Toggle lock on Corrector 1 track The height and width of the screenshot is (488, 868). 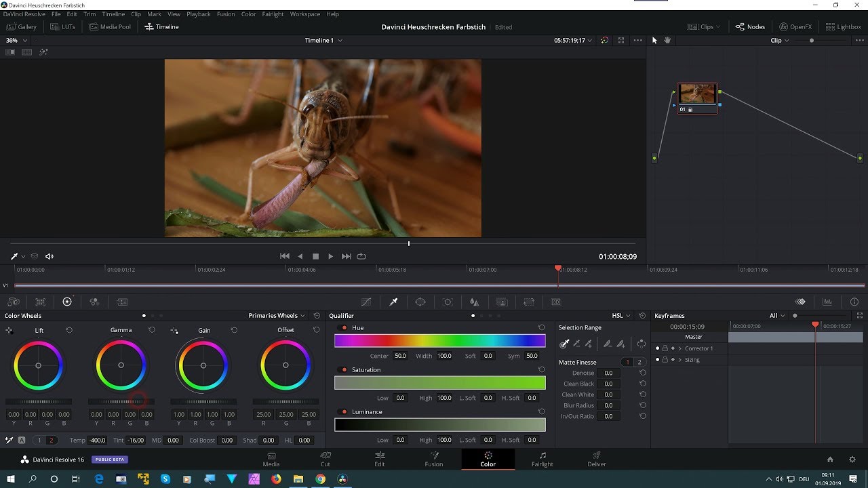pos(665,348)
